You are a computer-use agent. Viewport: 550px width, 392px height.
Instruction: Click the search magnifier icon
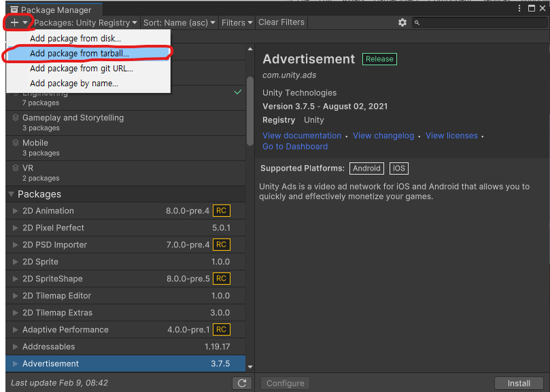[x=417, y=23]
